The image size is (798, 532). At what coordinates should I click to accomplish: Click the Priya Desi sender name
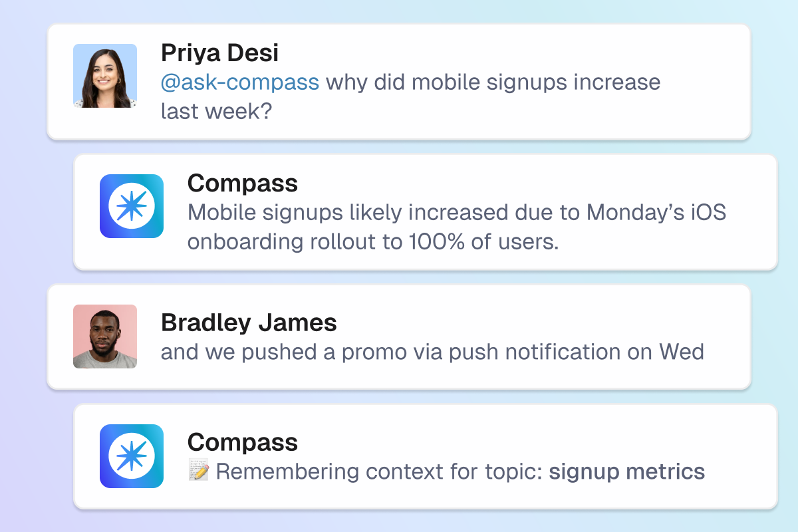[220, 53]
